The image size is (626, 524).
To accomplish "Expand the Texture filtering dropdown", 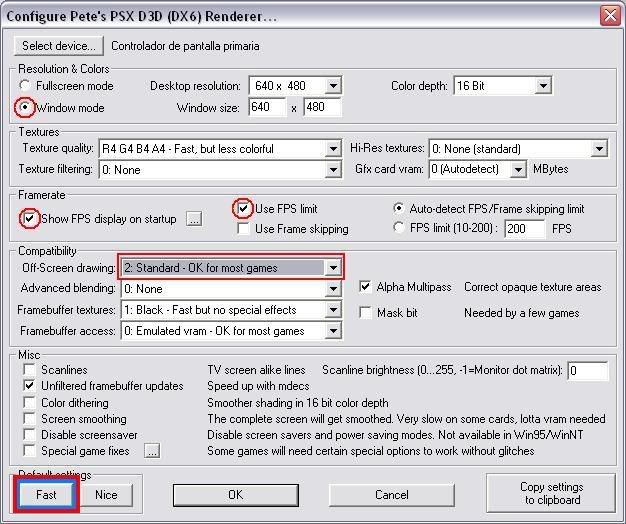I will pos(333,170).
